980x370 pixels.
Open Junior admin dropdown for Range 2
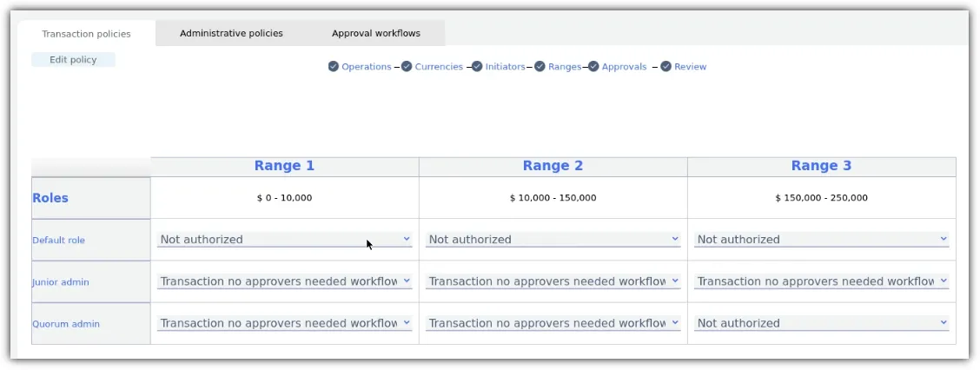pos(553,281)
